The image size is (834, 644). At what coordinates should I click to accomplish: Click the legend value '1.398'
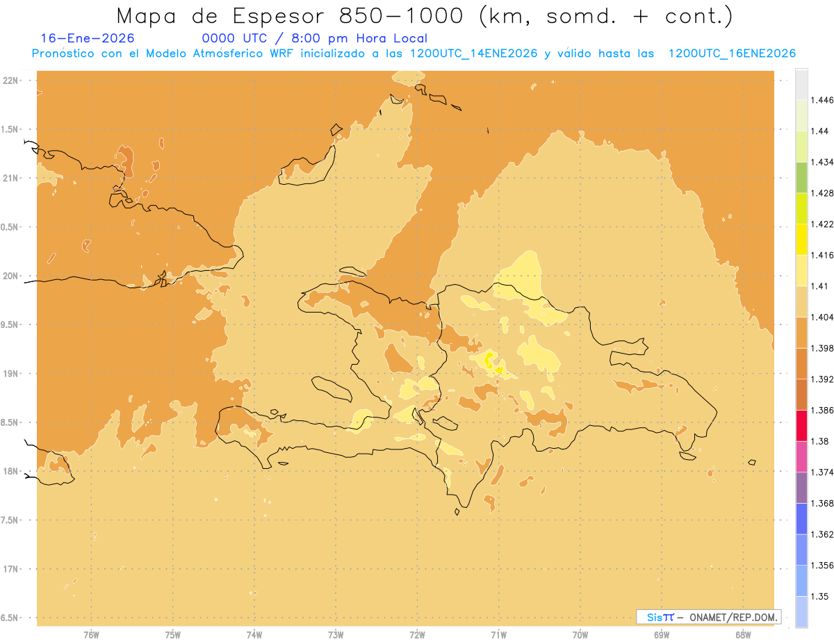coord(824,348)
